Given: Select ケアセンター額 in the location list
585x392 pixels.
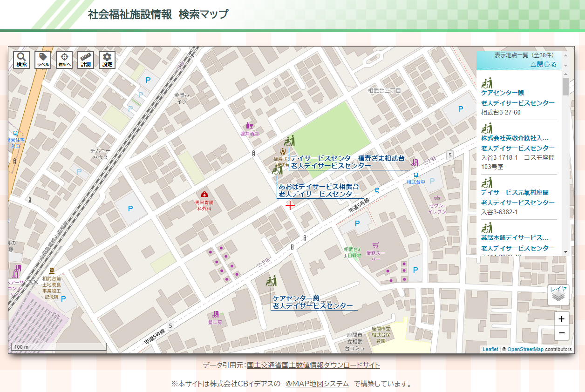Looking at the screenshot, I should click(502, 93).
